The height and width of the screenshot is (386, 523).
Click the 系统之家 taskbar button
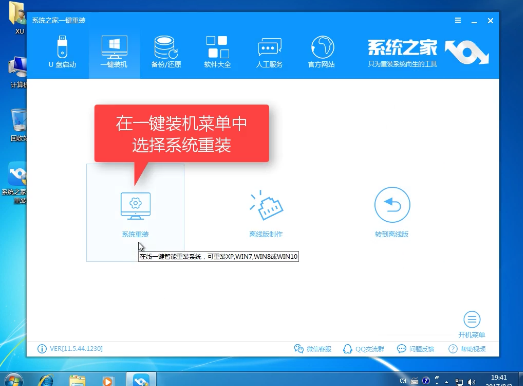[x=141, y=380]
